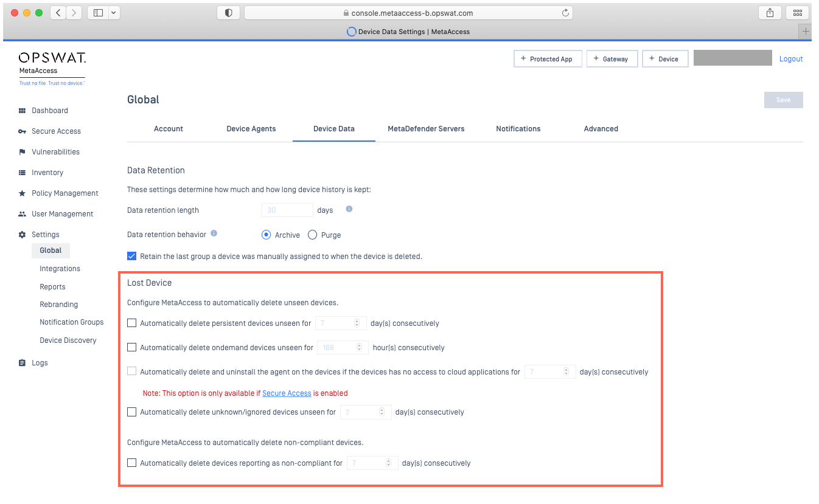
Task: Open sidebar dropdown arrow in Safari toolbar
Action: [114, 13]
